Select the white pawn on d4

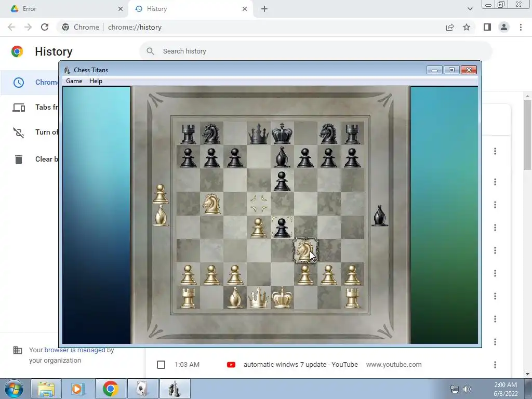point(258,228)
